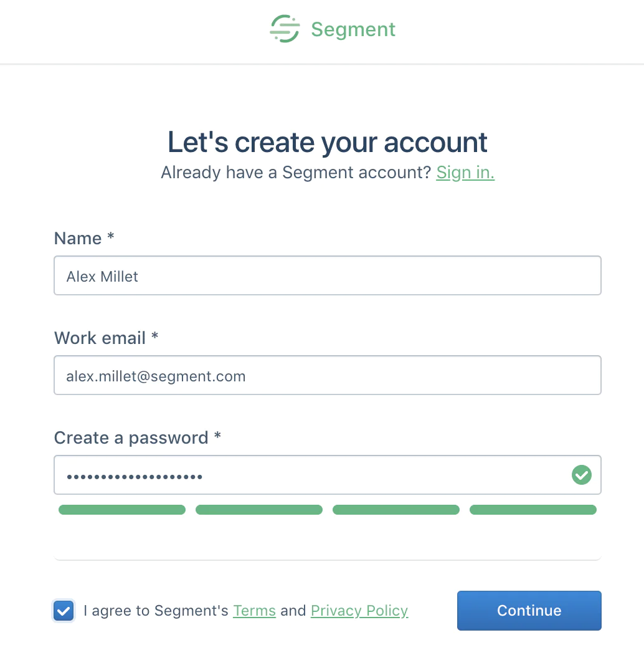Image resolution: width=644 pixels, height=668 pixels.
Task: Open the Privacy Policy link
Action: (x=359, y=611)
